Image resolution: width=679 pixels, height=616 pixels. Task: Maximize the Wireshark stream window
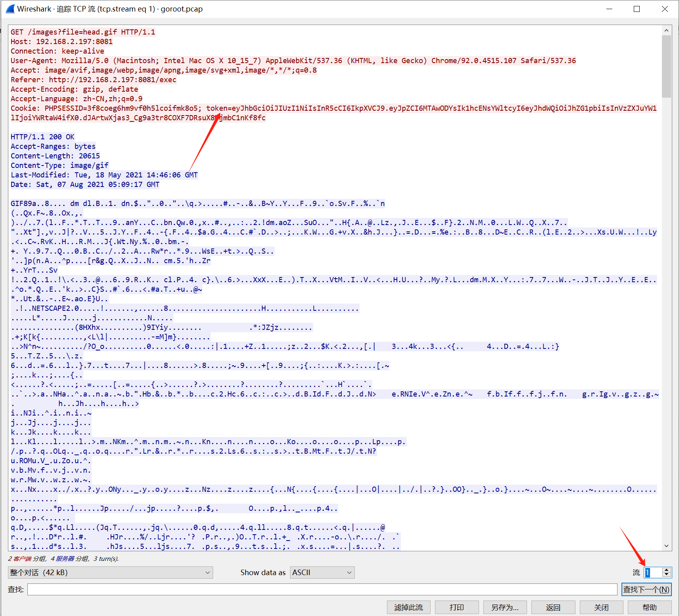coord(637,9)
